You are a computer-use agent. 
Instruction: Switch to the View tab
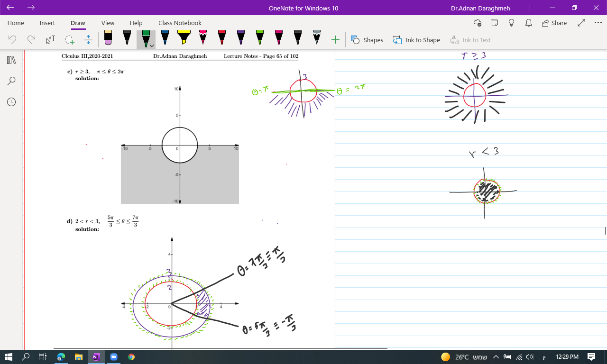click(108, 23)
